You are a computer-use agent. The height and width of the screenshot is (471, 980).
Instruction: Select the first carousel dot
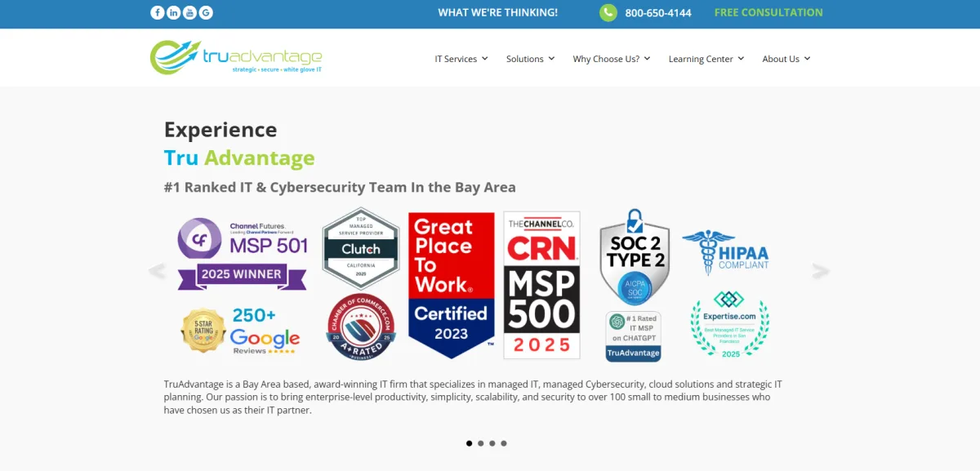tap(470, 443)
